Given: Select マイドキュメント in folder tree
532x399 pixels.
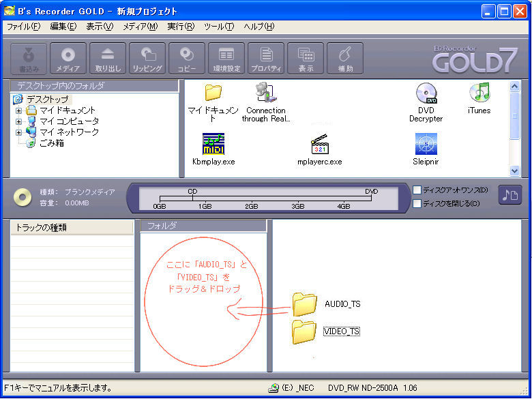Looking at the screenshot, I should [x=68, y=110].
